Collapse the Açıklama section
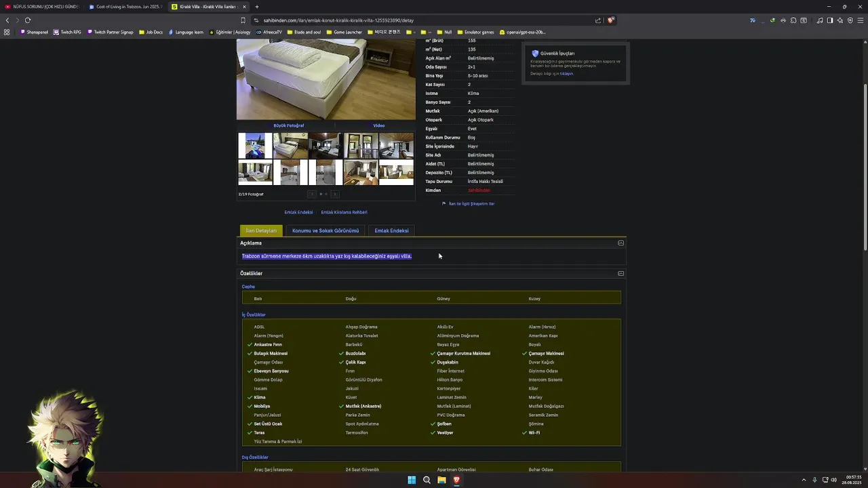The height and width of the screenshot is (488, 868). pos(620,243)
